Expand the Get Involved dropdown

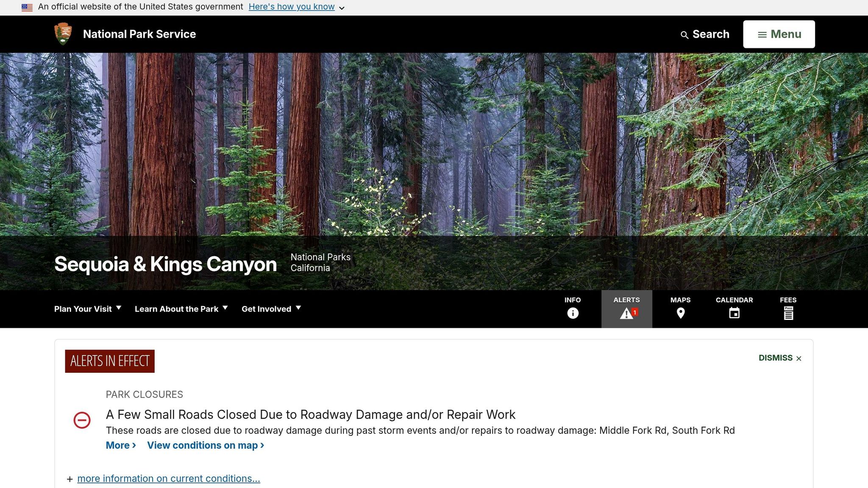(271, 309)
